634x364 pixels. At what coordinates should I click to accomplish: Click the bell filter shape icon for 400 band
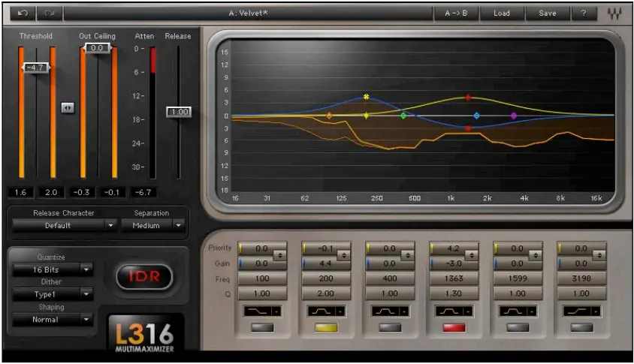[x=385, y=311]
